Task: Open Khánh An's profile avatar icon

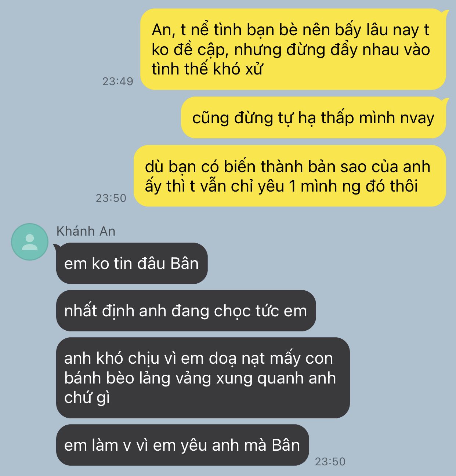Action: 30,242
